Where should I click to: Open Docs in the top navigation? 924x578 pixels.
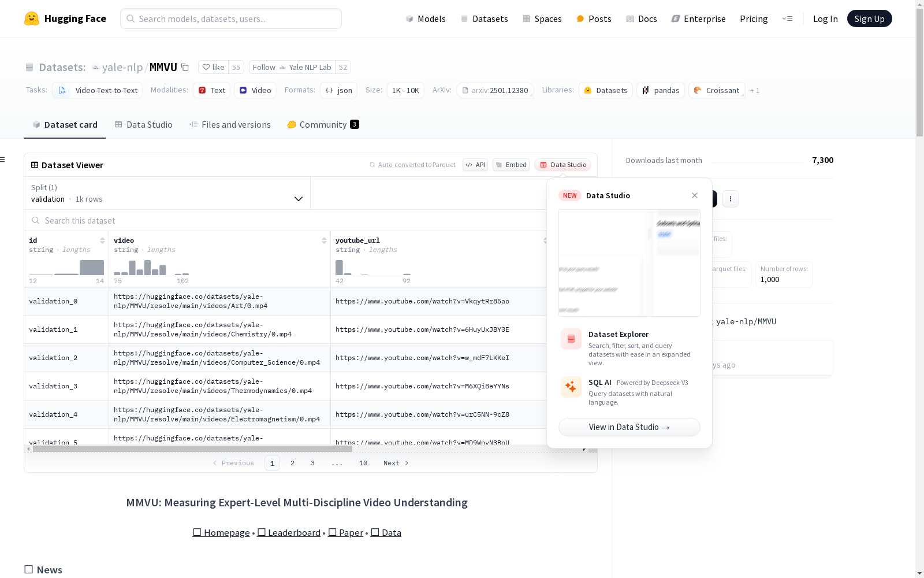(642, 18)
